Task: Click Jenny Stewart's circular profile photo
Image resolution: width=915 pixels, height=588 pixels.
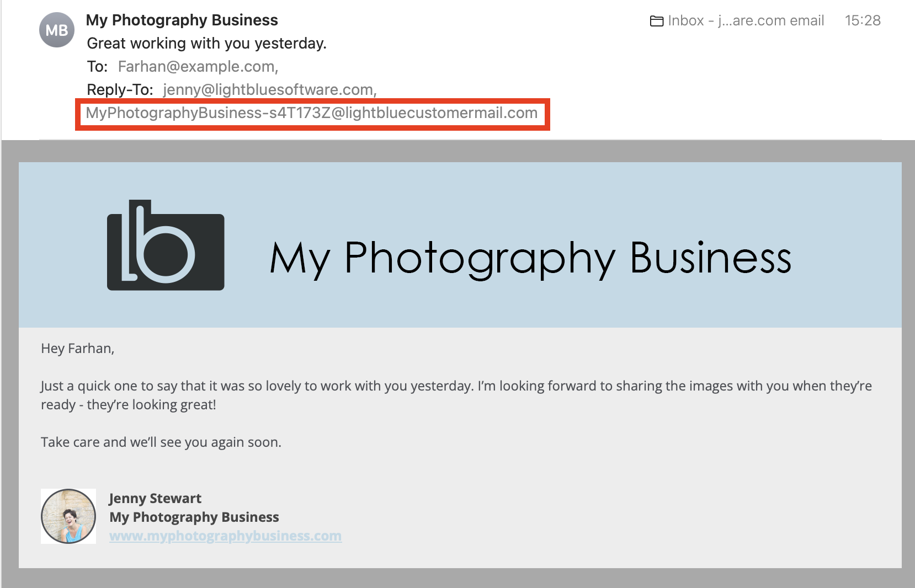Action: 68,516
